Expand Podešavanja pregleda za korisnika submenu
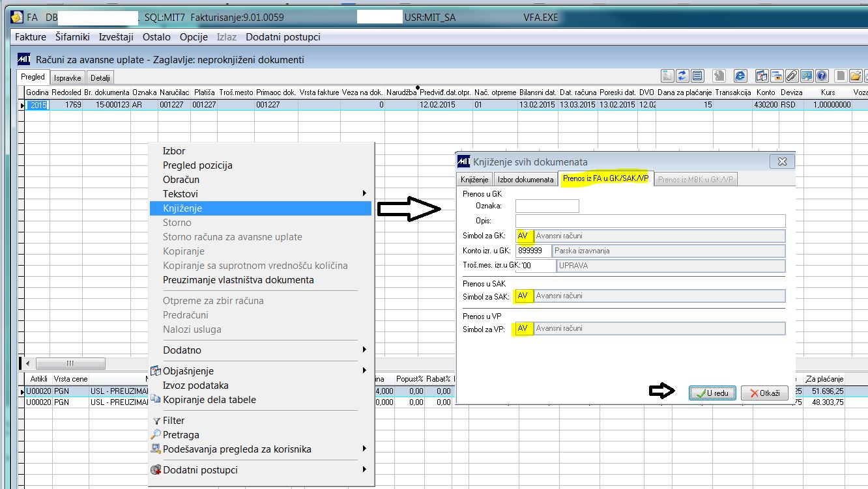This screenshot has height=489, width=868. (x=261, y=449)
